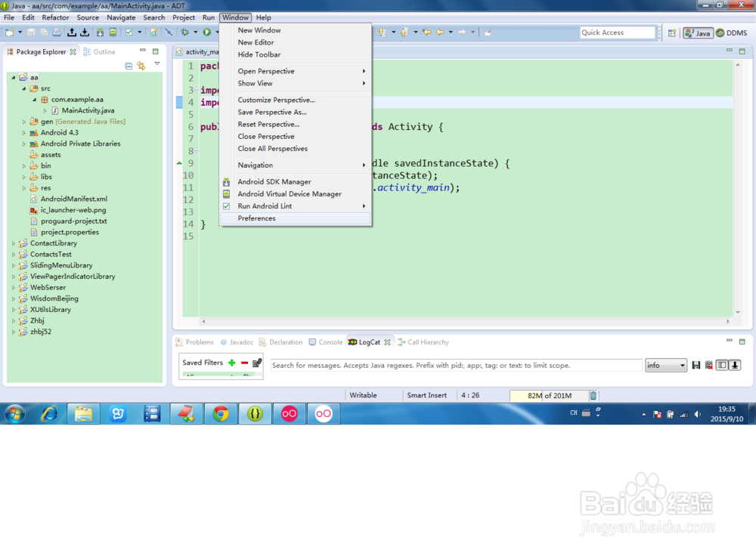Screen dimensions: 756x553
Task: Expand the gen Generated Java Files folder
Action: pos(24,122)
